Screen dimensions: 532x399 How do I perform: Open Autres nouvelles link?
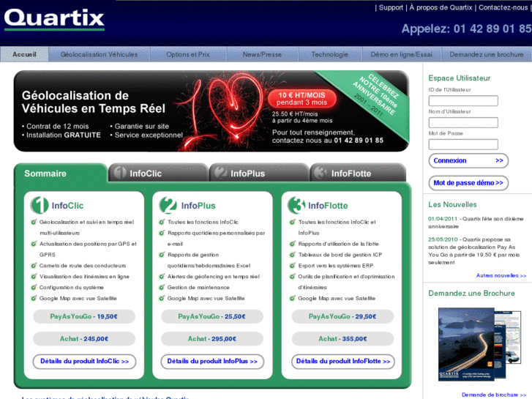pos(501,275)
